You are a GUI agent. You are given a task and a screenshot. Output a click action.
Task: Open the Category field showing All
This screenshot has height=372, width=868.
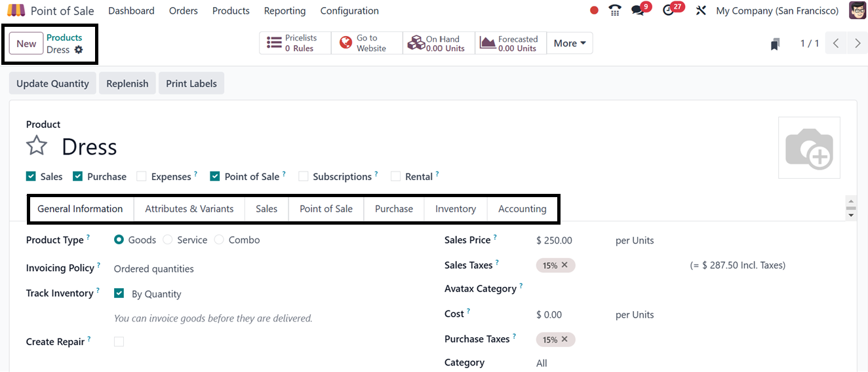(542, 363)
